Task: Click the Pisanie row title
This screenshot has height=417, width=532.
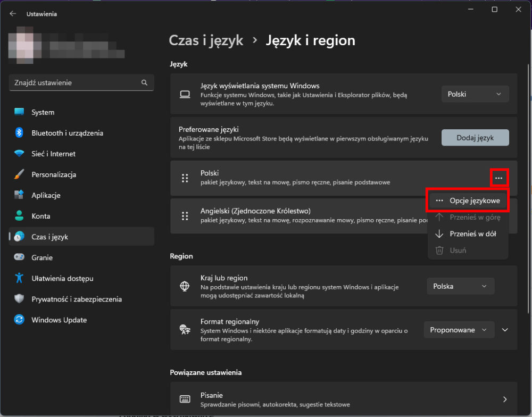Action: pos(211,395)
